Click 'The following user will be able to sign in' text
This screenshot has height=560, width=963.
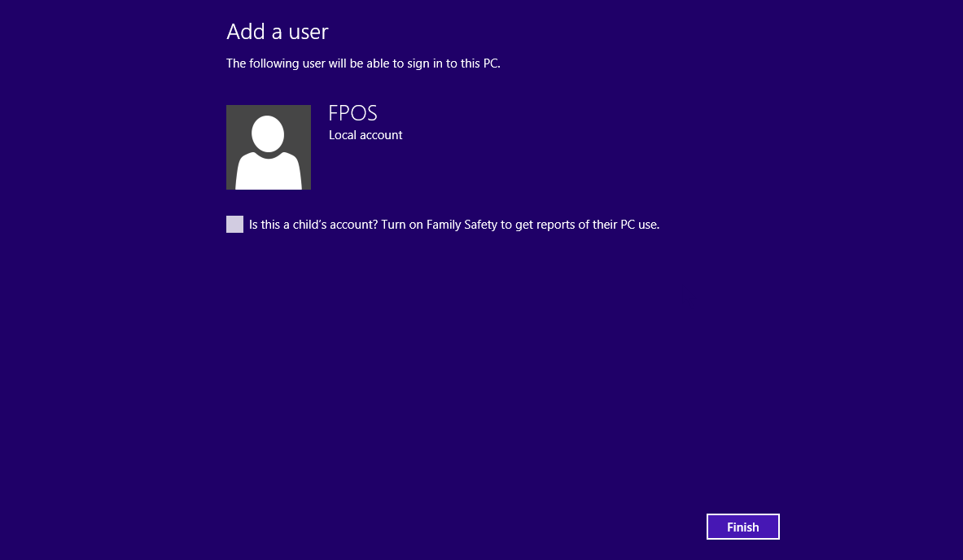[363, 63]
